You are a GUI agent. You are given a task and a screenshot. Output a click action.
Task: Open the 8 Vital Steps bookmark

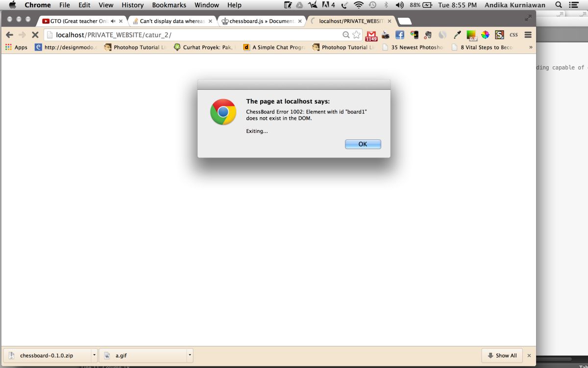click(482, 48)
